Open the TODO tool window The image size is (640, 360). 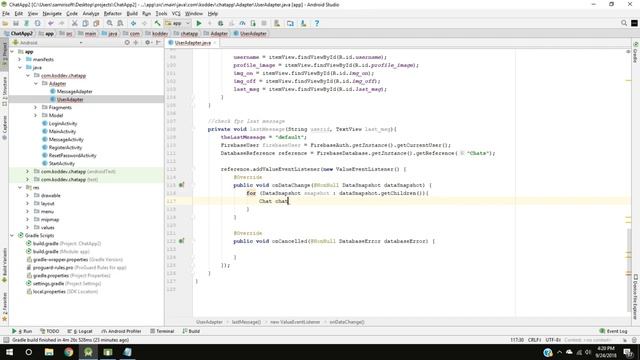pos(50,331)
